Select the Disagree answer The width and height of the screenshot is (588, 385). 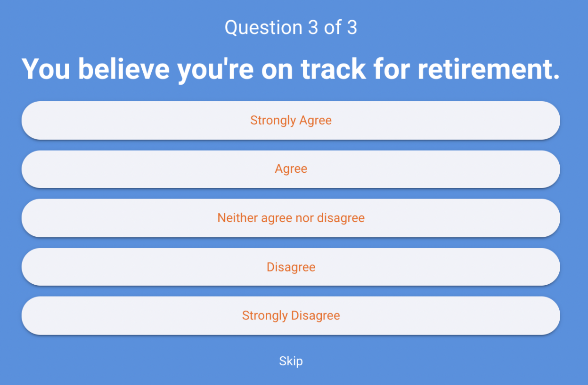291,267
